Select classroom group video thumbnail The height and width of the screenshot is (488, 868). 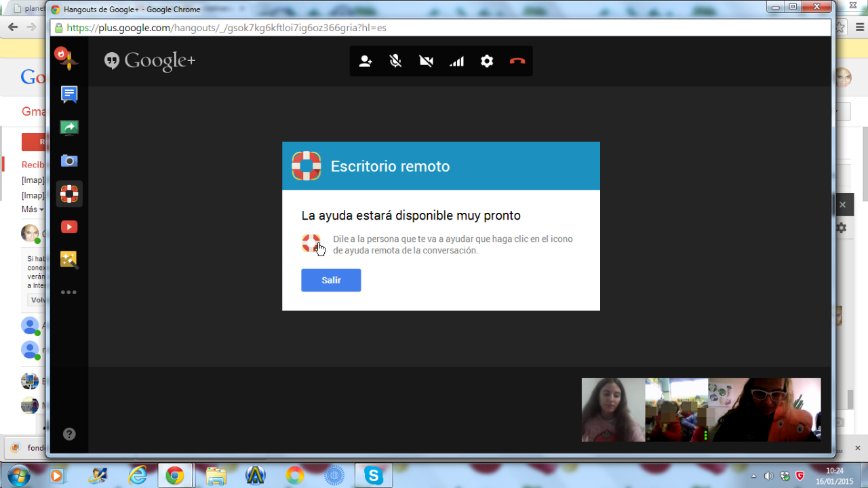677,410
